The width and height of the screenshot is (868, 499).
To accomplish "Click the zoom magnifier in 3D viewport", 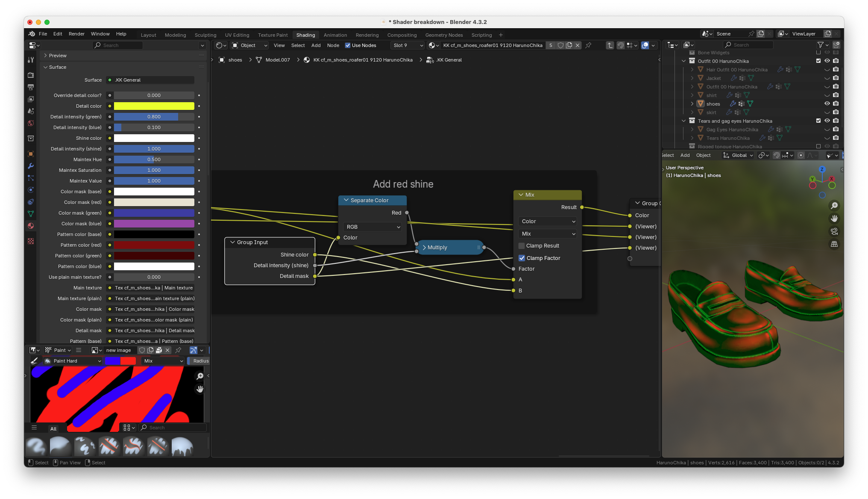I will tap(834, 206).
